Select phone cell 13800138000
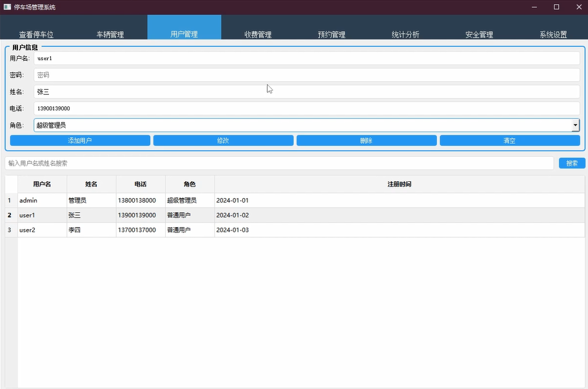Viewport: 588px width, 389px height. click(x=141, y=201)
